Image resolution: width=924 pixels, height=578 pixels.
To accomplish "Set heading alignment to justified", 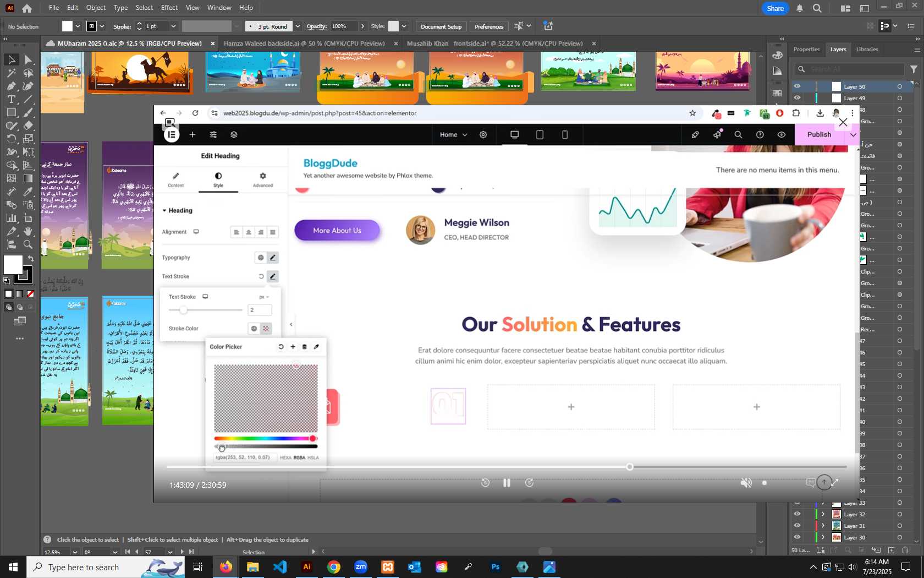I will point(273,232).
